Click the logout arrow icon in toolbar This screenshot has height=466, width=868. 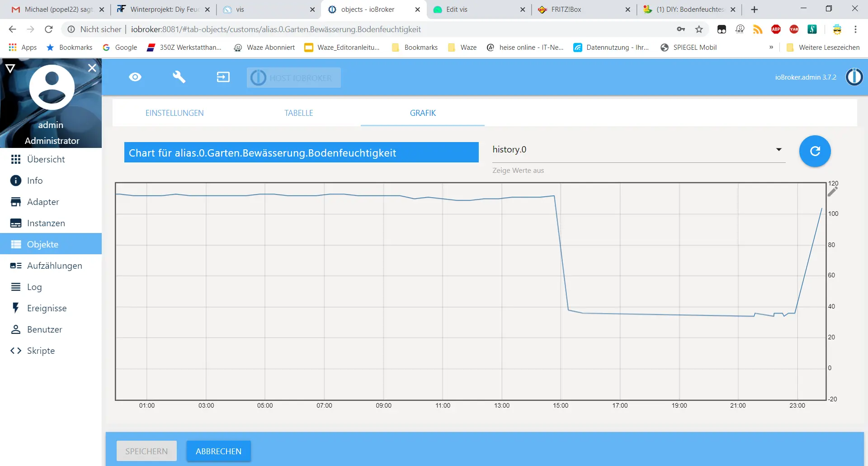pos(223,77)
